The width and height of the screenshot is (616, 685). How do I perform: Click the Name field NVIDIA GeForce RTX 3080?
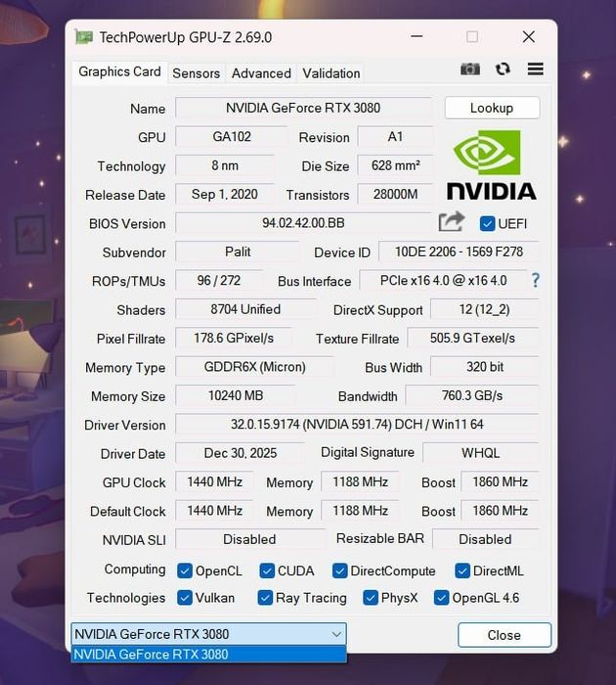click(x=303, y=108)
